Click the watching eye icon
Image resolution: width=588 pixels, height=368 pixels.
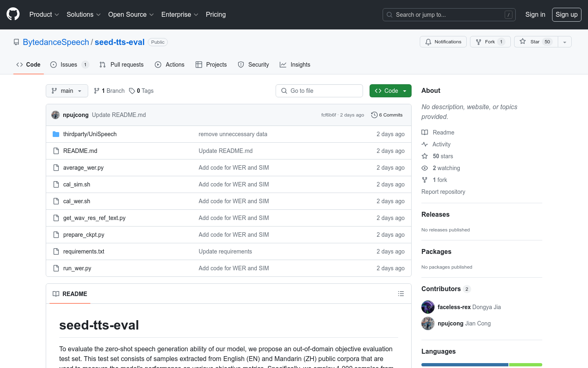coord(425,168)
